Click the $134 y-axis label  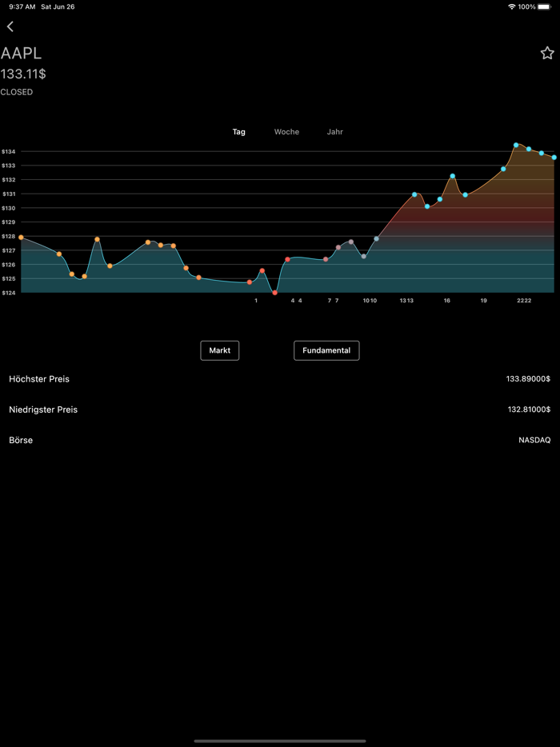(8, 151)
